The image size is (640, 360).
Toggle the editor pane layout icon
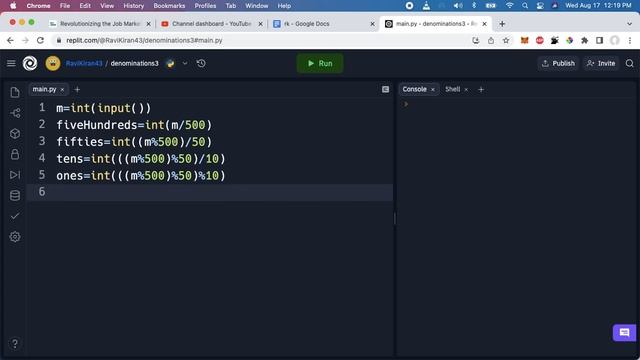385,89
